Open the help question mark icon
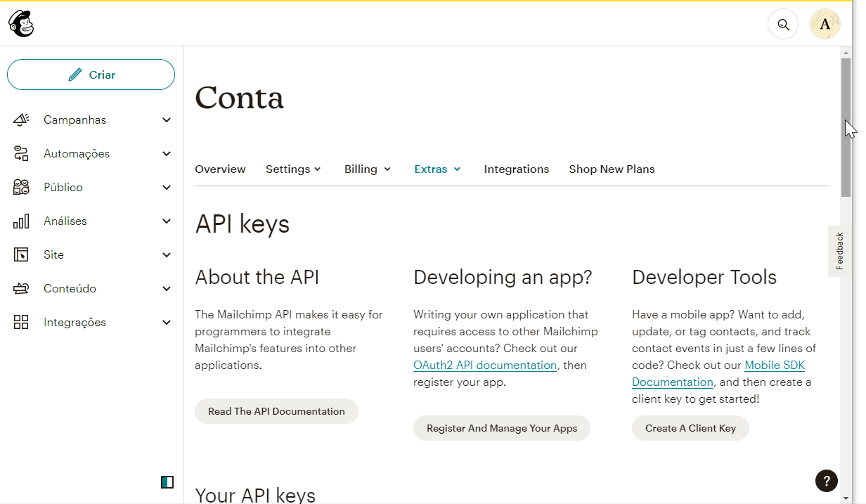The height and width of the screenshot is (504, 866). tap(827, 481)
